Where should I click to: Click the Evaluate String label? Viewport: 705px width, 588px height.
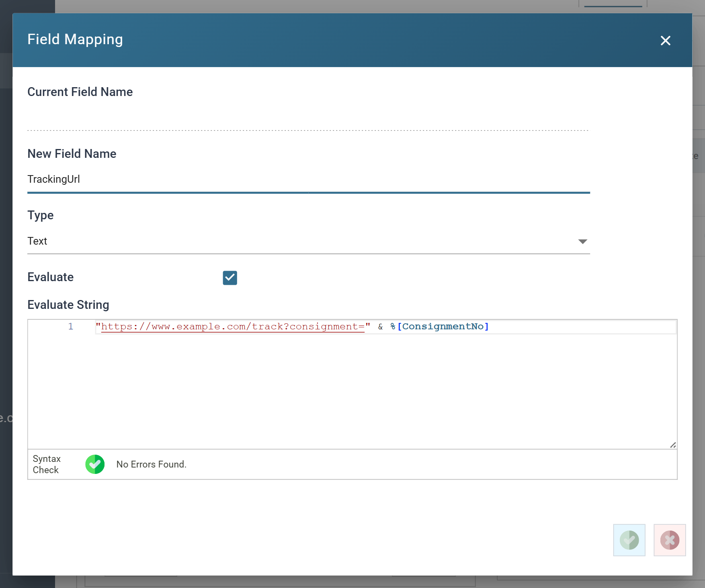68,304
